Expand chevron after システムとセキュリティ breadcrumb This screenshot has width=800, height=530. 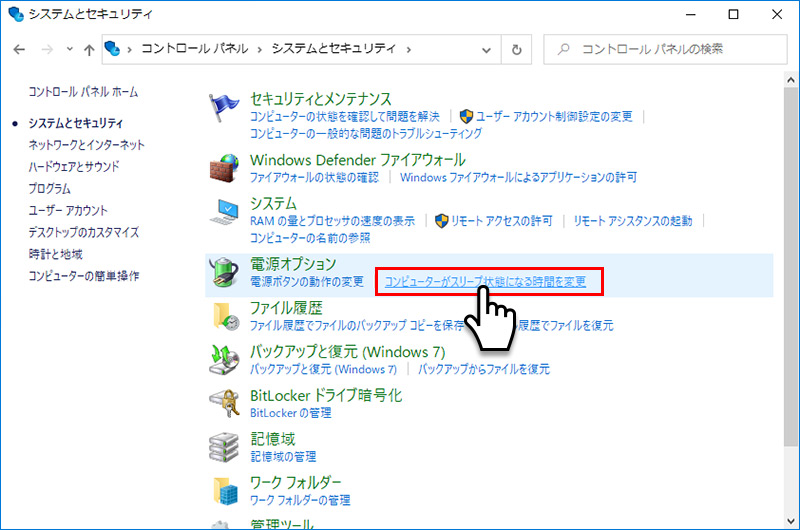tap(409, 49)
